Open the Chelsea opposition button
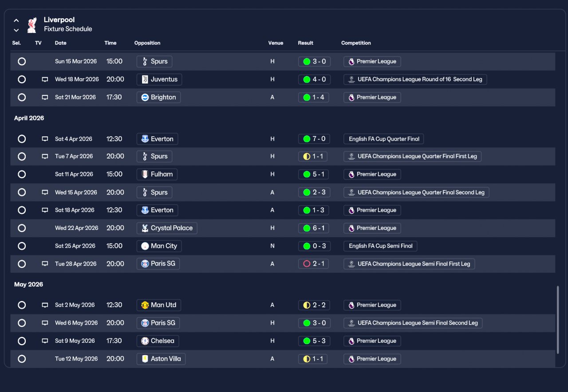Image resolution: width=568 pixels, height=392 pixels. point(158,341)
